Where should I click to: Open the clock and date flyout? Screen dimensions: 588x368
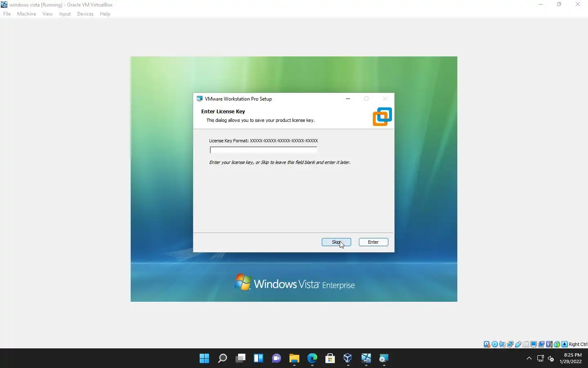click(x=570, y=358)
